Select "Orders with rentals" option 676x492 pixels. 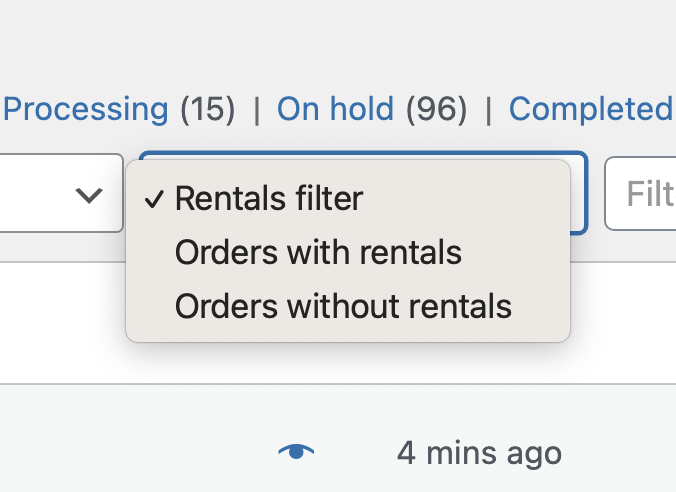318,252
